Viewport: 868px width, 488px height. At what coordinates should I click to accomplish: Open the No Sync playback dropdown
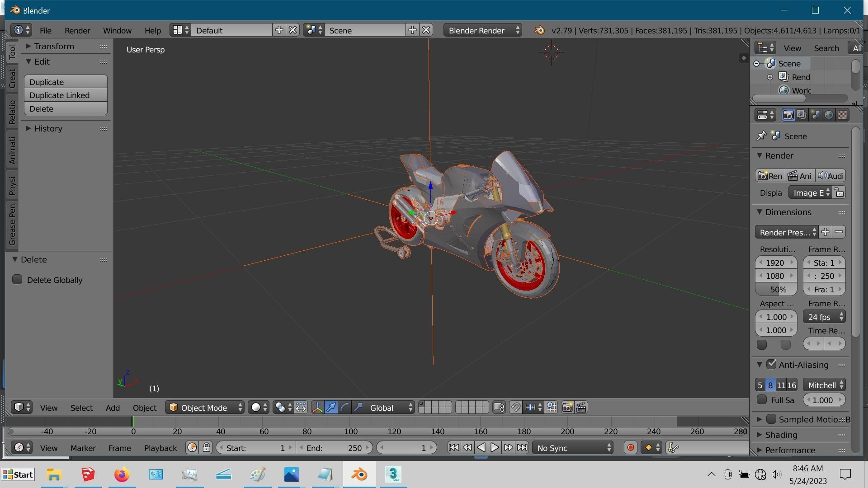click(573, 448)
